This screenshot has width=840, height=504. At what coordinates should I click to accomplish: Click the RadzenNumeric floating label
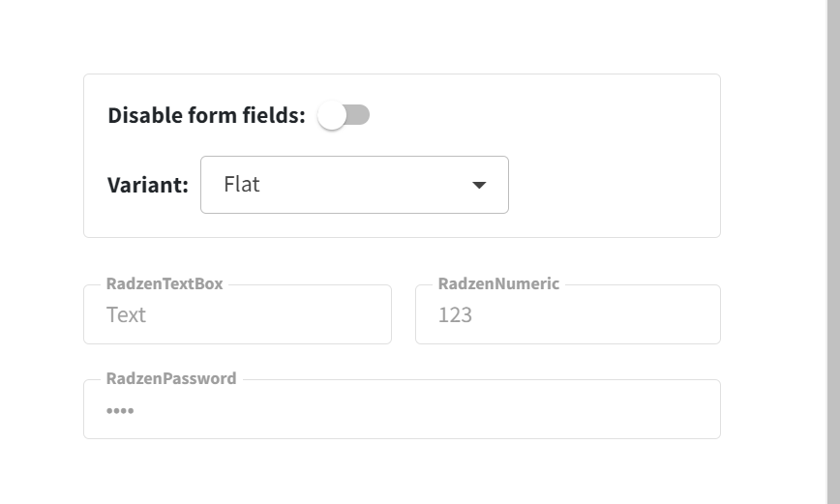[498, 283]
